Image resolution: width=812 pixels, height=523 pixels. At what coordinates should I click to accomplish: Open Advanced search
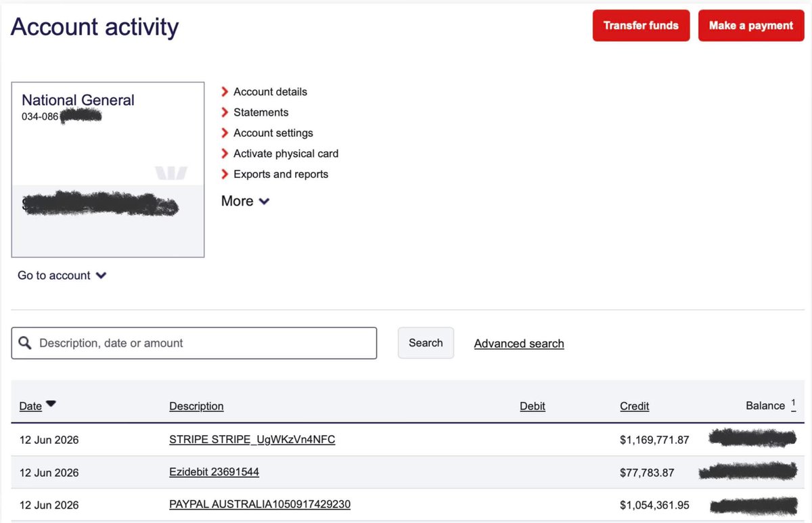coord(519,344)
